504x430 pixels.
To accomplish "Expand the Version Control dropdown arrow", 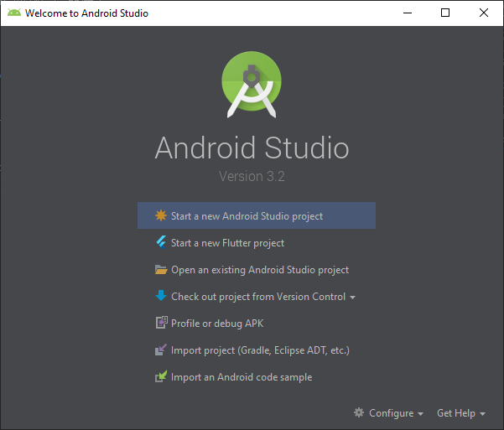I will pyautogui.click(x=352, y=298).
